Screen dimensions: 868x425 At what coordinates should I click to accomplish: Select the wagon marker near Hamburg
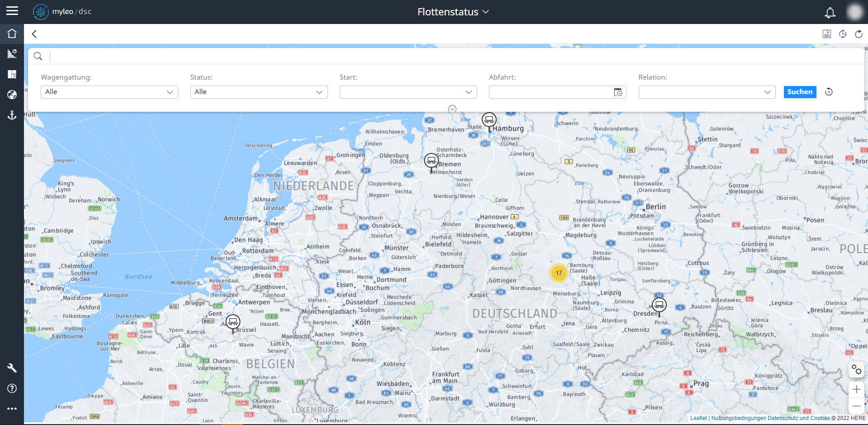pos(489,121)
